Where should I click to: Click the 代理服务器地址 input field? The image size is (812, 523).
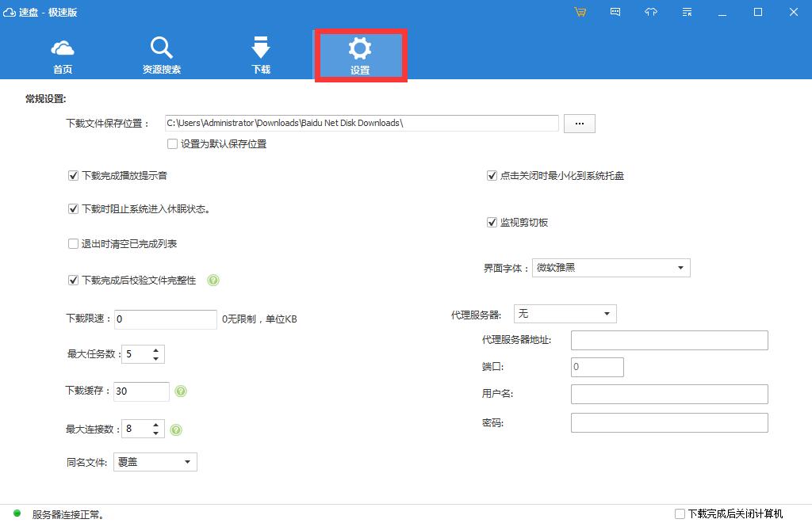pyautogui.click(x=669, y=341)
